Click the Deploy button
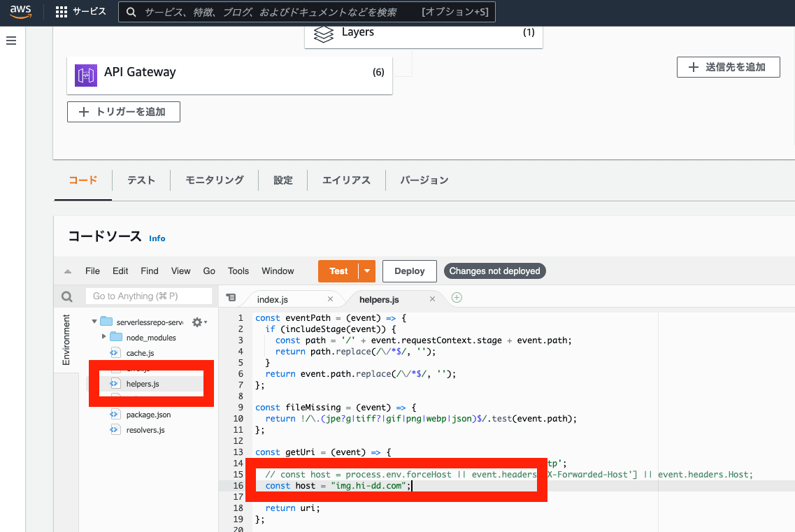795x532 pixels. [410, 271]
